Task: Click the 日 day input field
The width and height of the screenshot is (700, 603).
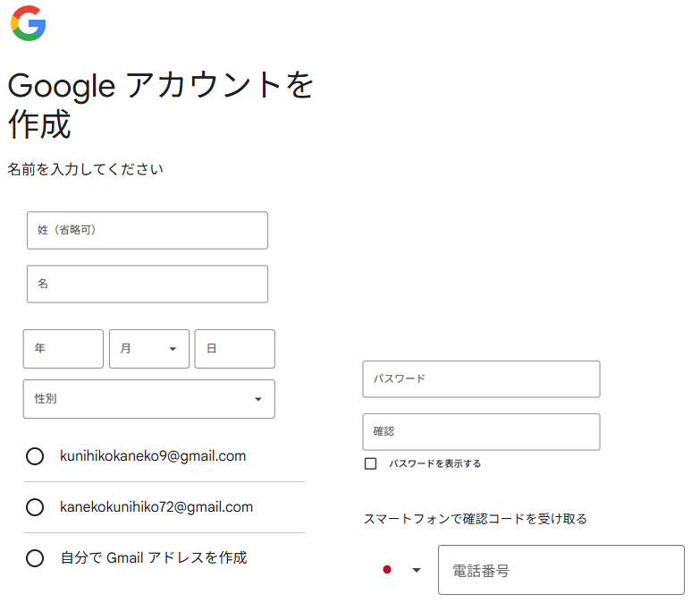Action: (234, 349)
